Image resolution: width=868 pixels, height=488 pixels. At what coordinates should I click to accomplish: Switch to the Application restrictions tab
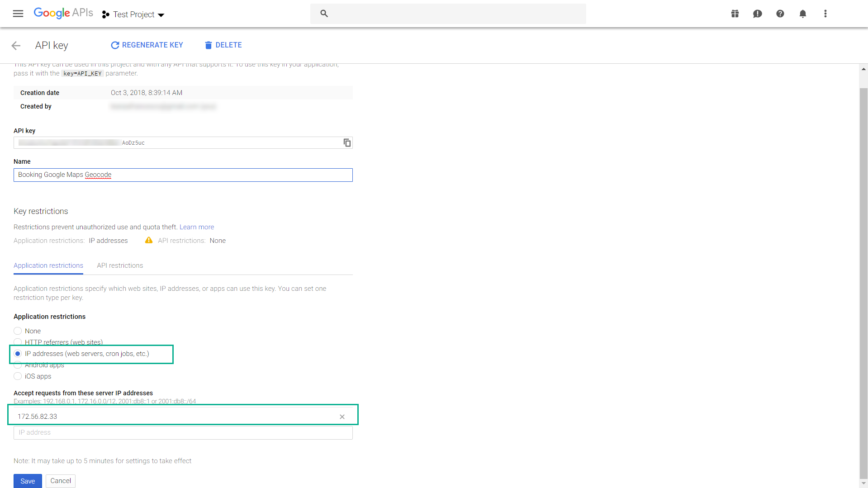coord(48,265)
